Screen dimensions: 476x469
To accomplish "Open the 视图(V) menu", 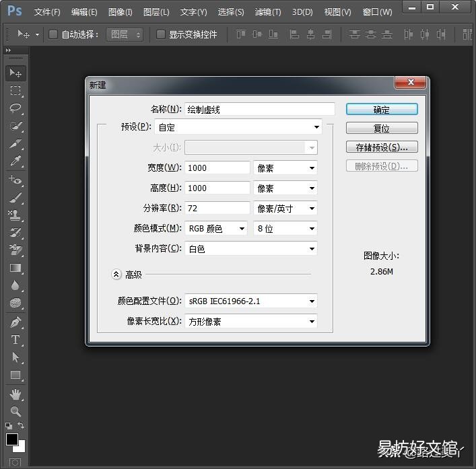I will coord(337,12).
